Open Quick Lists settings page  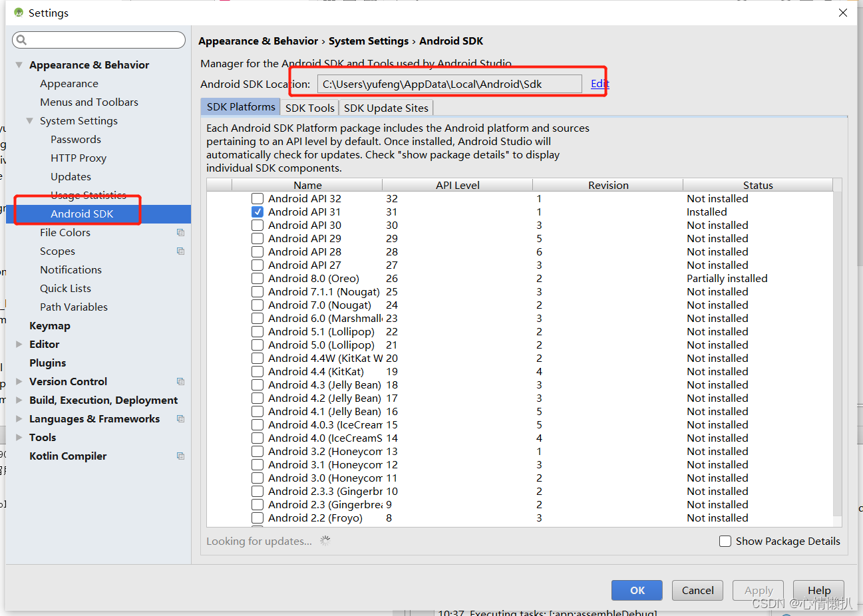point(65,288)
